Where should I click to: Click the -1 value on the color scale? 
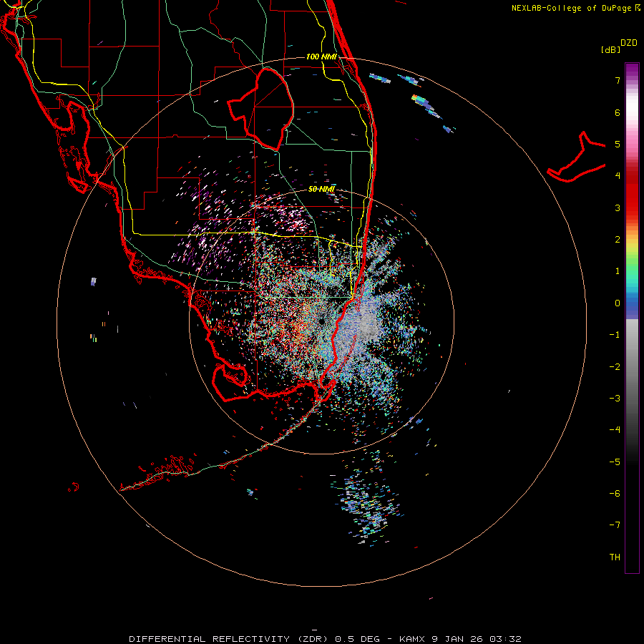point(615,335)
